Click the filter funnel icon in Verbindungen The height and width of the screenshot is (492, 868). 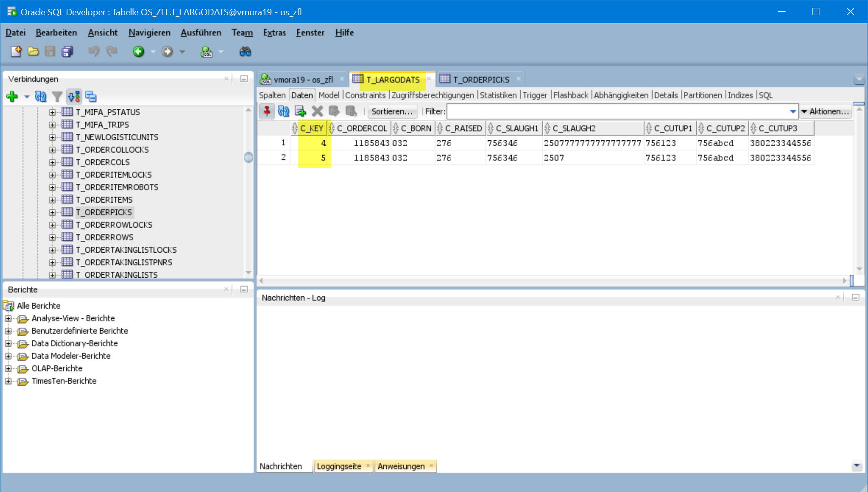pyautogui.click(x=57, y=97)
